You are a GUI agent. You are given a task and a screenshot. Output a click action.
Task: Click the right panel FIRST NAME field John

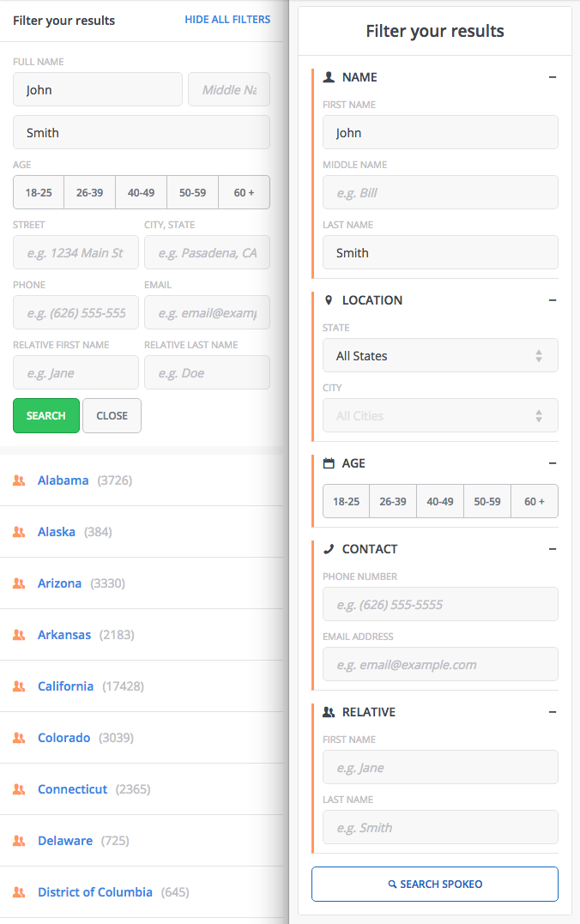click(440, 133)
